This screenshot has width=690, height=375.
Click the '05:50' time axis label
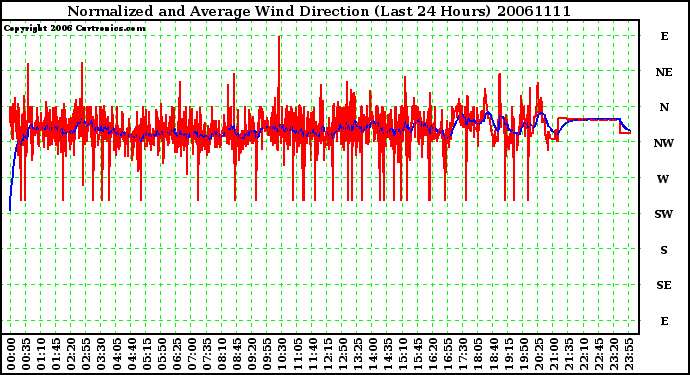(x=161, y=354)
